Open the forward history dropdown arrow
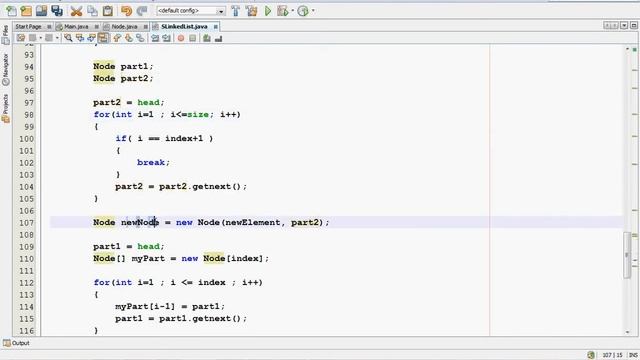The width and height of the screenshot is (640, 360). [x=57, y=38]
